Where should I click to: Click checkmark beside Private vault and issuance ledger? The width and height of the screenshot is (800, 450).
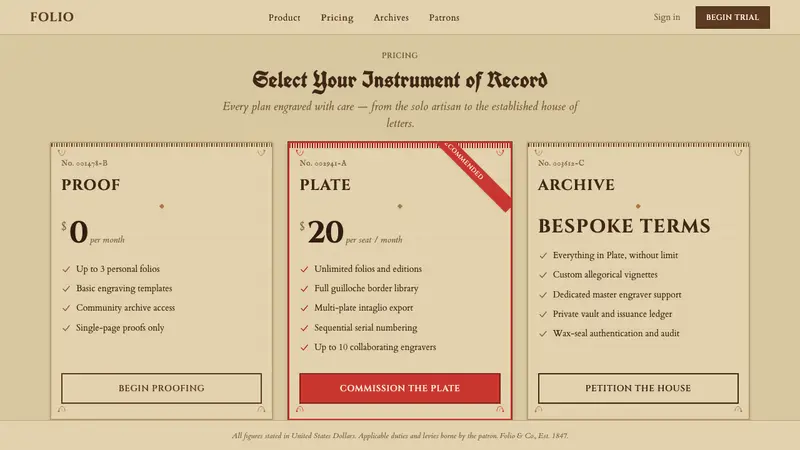(543, 314)
